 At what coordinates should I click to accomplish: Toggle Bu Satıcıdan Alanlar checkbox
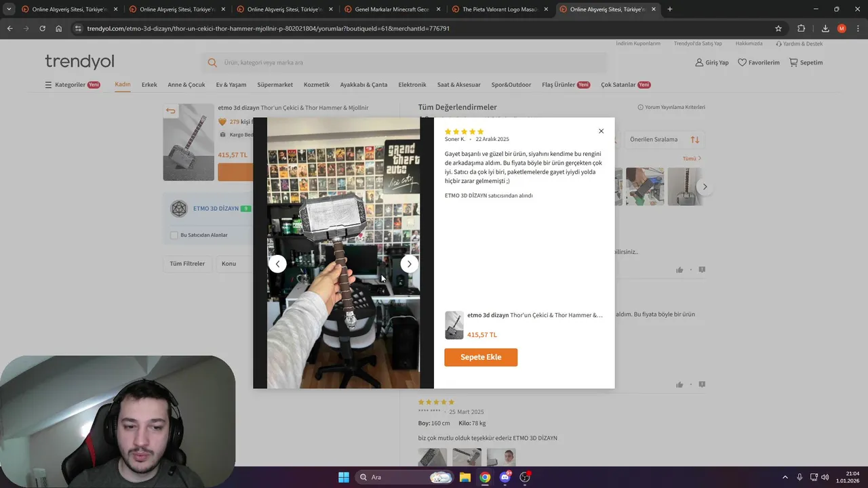coord(174,235)
